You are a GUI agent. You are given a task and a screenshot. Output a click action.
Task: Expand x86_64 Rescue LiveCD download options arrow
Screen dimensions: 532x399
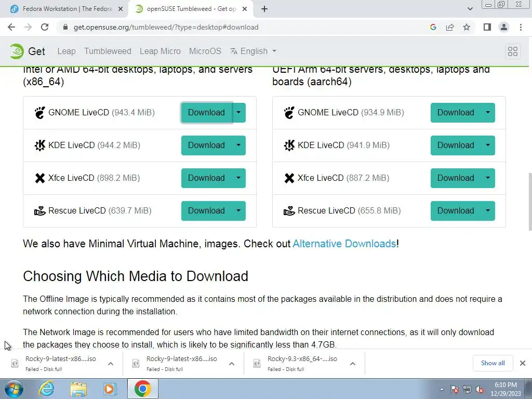pos(238,211)
